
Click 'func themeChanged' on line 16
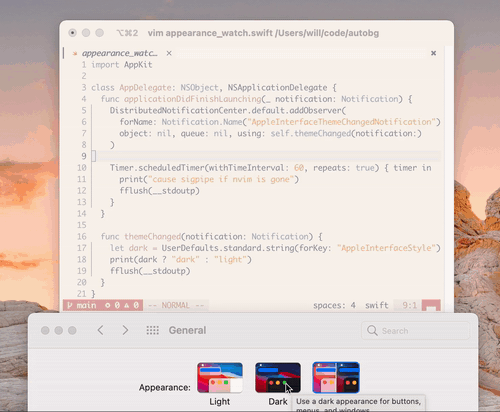pos(141,236)
